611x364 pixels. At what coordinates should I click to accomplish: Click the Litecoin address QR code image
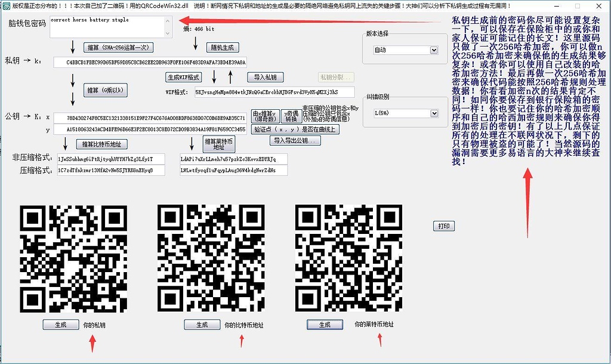tap(348, 258)
